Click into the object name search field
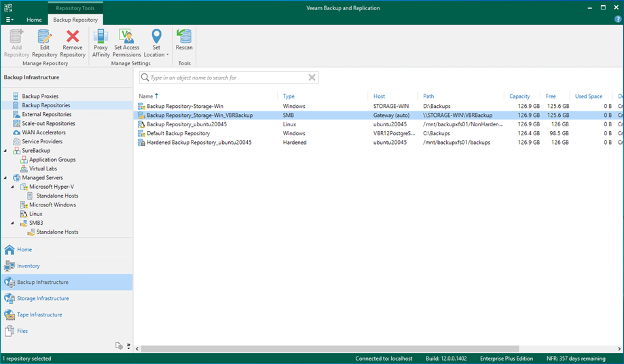Viewport: 624px width, 364px height. click(229, 77)
